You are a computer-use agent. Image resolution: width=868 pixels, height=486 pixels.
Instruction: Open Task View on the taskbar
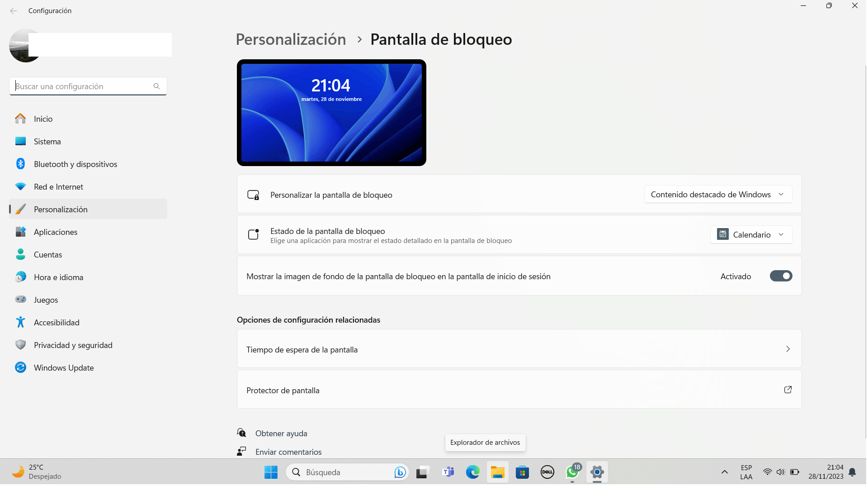tap(422, 472)
